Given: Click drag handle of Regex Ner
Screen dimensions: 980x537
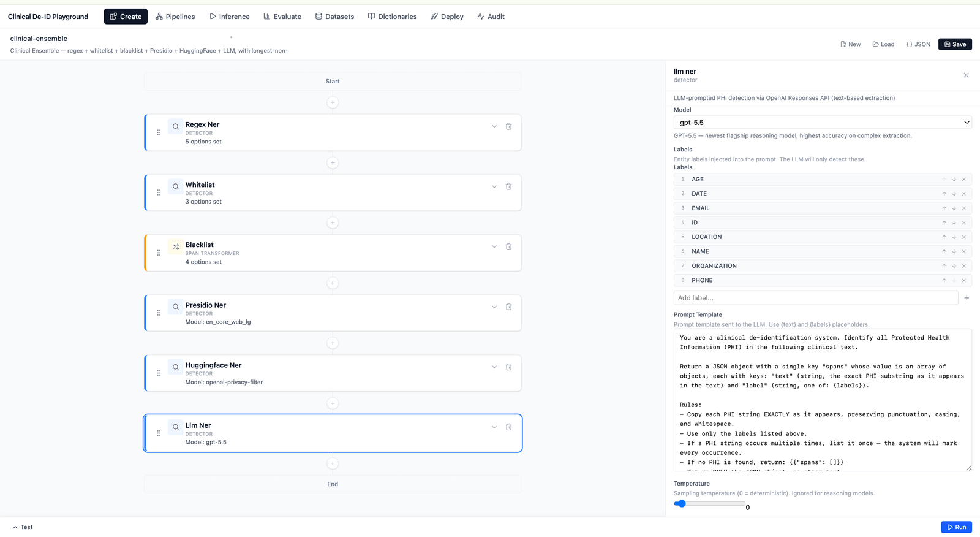Looking at the screenshot, I should [x=159, y=132].
